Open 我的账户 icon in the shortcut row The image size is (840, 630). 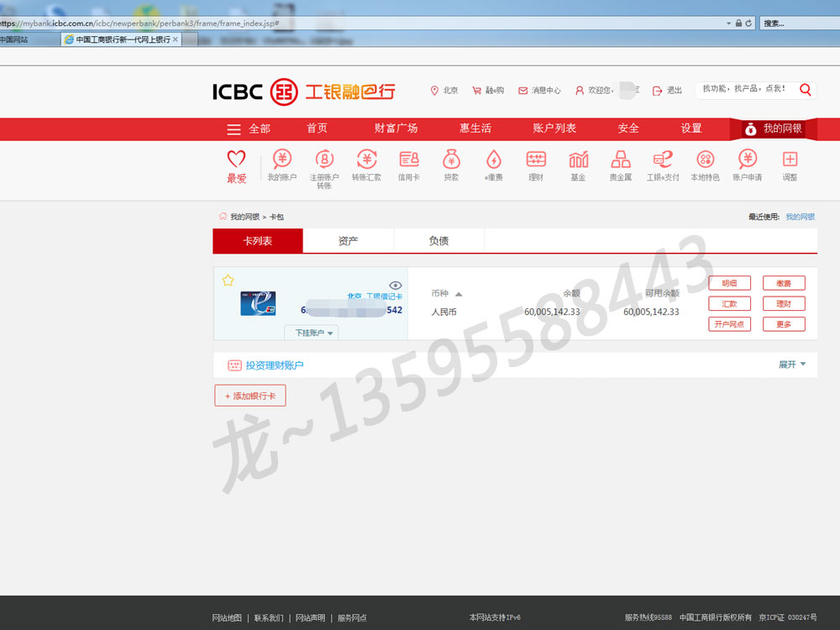pos(281,159)
